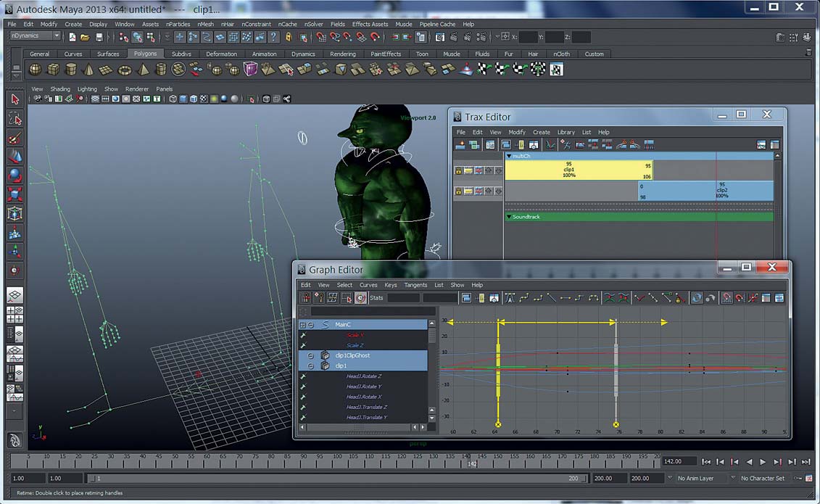
Task: Click the current frame marker on time slider
Action: pyautogui.click(x=472, y=462)
